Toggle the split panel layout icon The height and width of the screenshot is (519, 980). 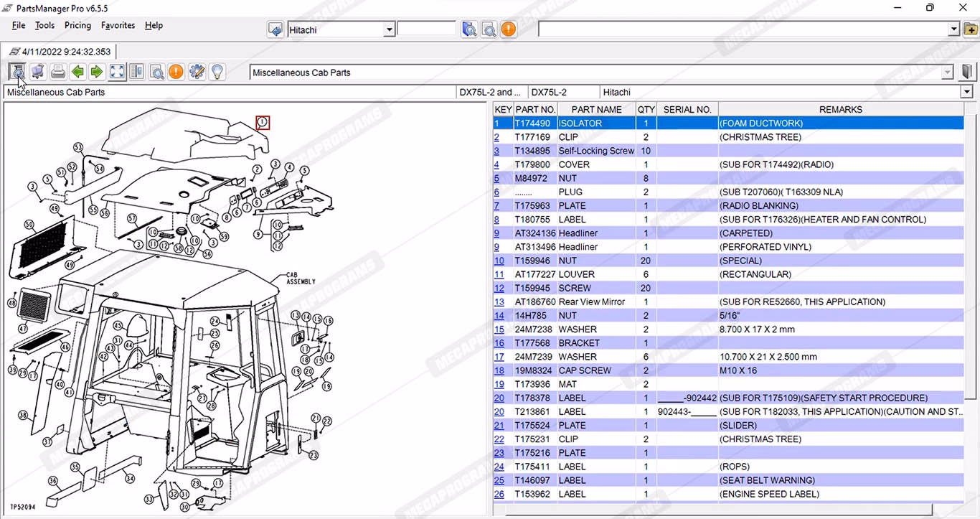[136, 72]
